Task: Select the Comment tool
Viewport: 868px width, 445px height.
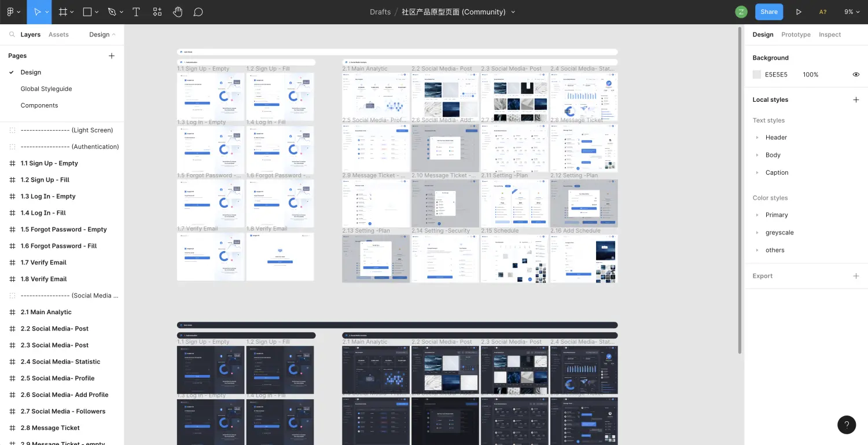Action: (198, 12)
